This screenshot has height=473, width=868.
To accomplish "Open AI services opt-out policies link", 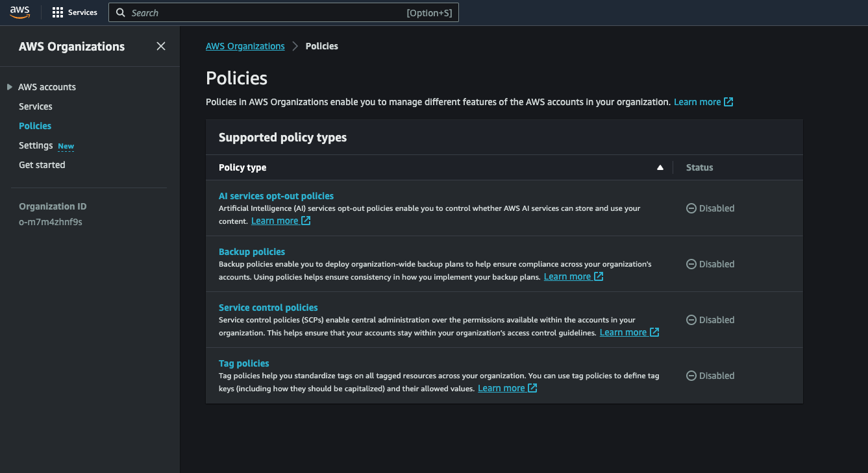I will click(276, 196).
